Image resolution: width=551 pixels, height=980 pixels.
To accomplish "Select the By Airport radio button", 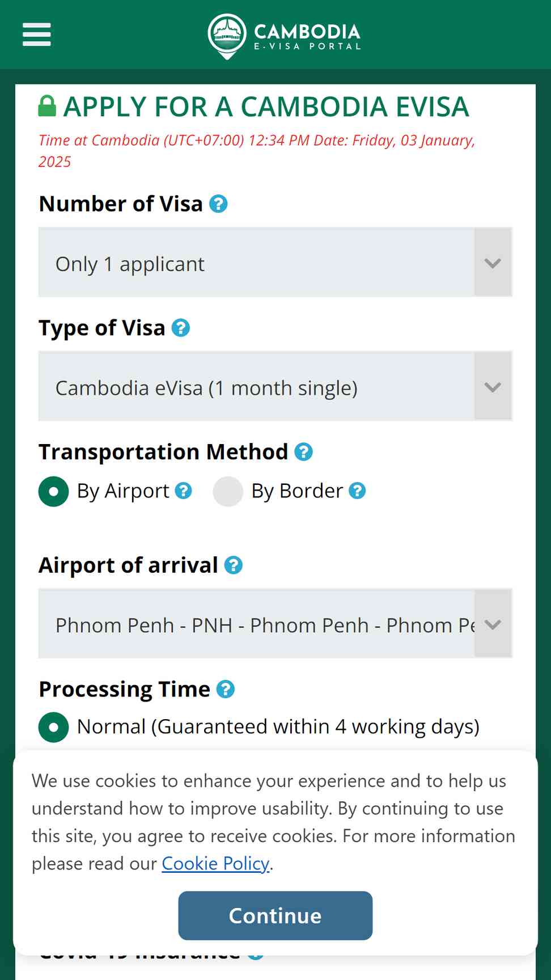I will [x=54, y=491].
